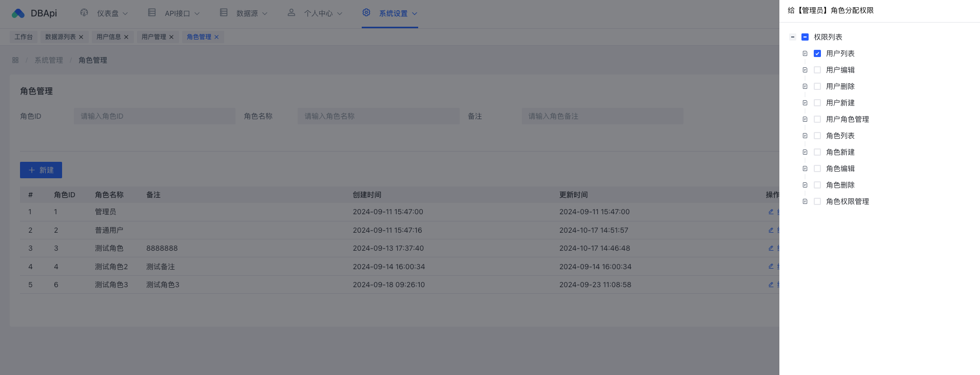Focus the 角色名称 input field
Screen dimensions: 980x375
click(x=379, y=116)
